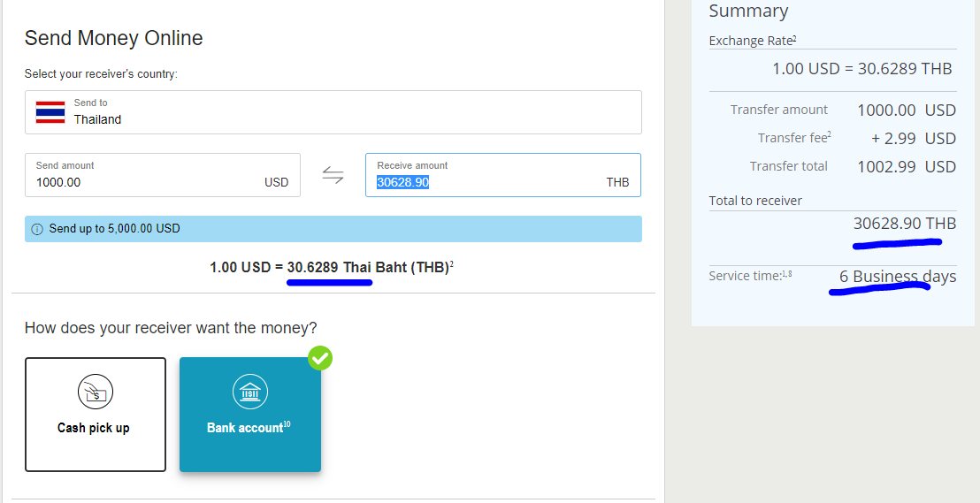Select the Cash pick up label
The image size is (980, 503).
click(x=94, y=428)
